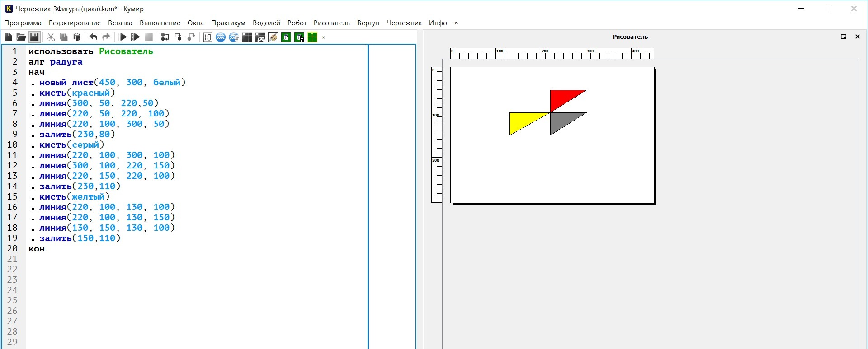The image size is (868, 349).
Task: Click the 'кон' keyword line
Action: (37, 249)
